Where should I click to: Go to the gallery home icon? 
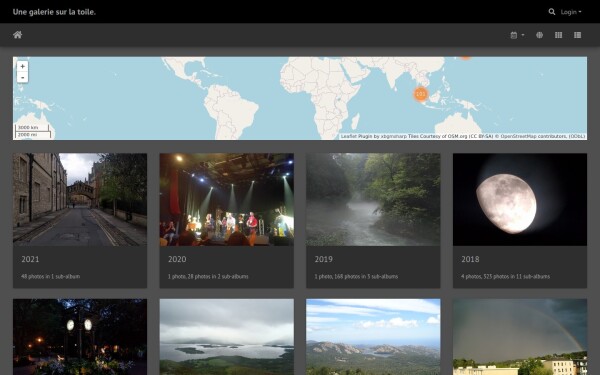click(18, 35)
